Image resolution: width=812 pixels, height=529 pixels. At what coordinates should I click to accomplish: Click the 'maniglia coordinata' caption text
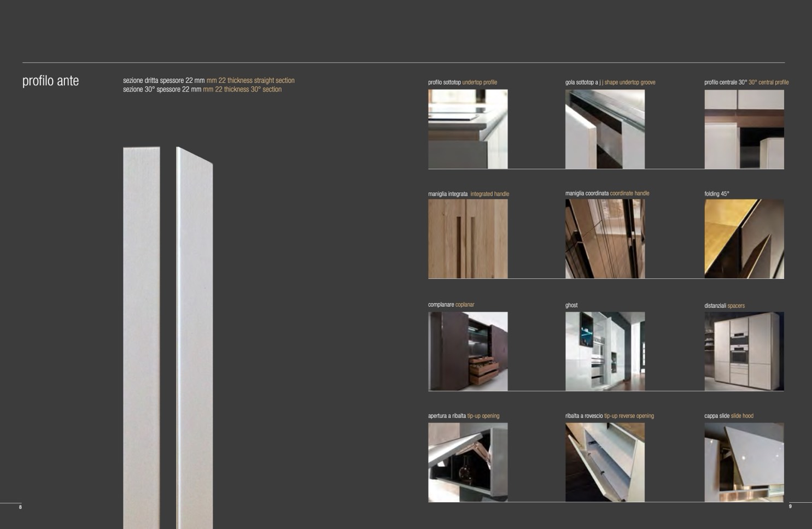(x=586, y=193)
